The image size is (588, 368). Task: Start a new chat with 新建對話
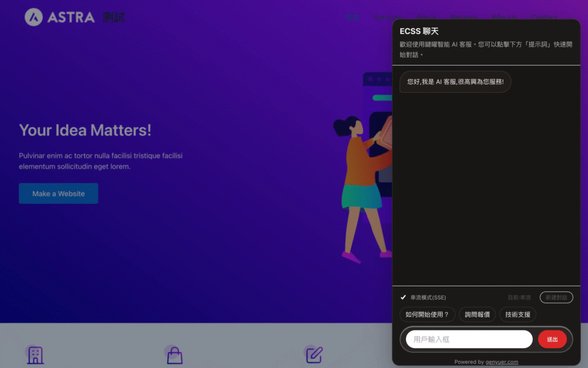tap(556, 297)
